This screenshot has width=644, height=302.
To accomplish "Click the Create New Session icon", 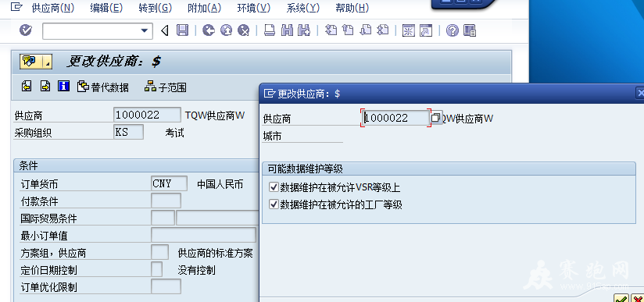I will (x=408, y=30).
